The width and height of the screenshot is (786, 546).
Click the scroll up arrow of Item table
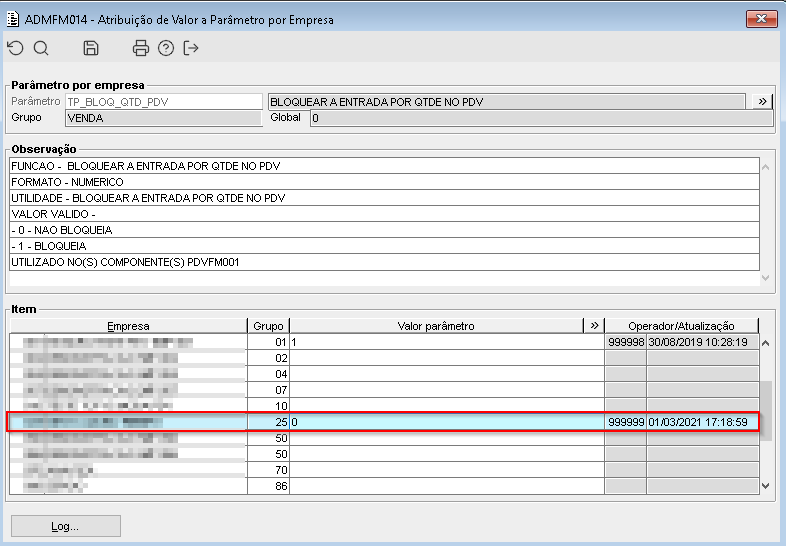(765, 343)
